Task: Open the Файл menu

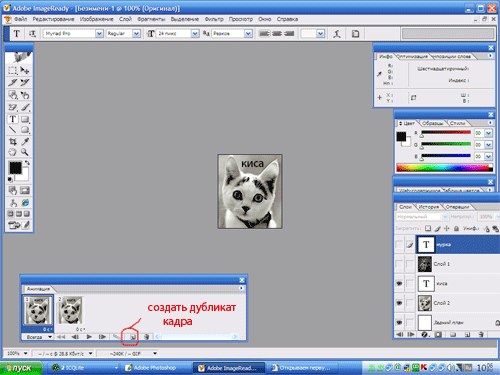Action: pyautogui.click(x=20, y=19)
